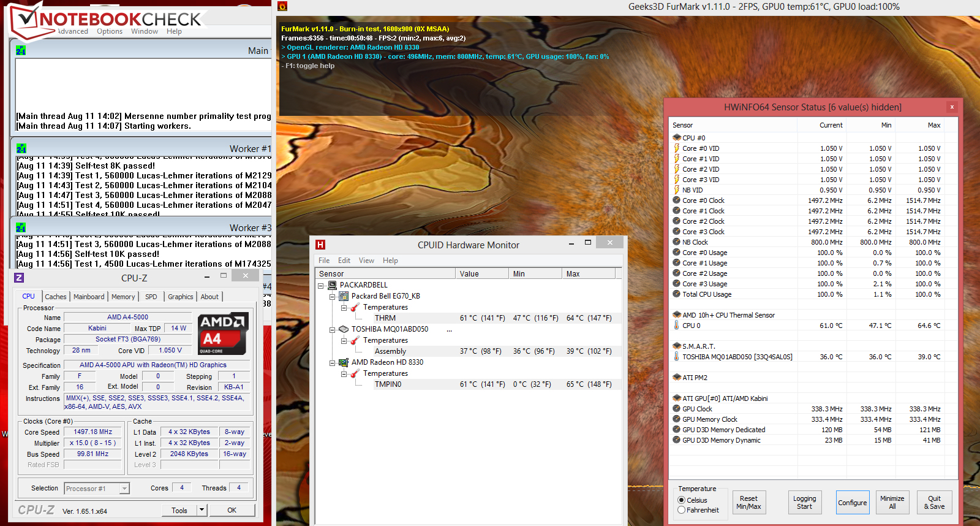The width and height of the screenshot is (980, 526).
Task: Click the AMD 10h+ CPU Thermal Sensor icon
Action: click(677, 315)
